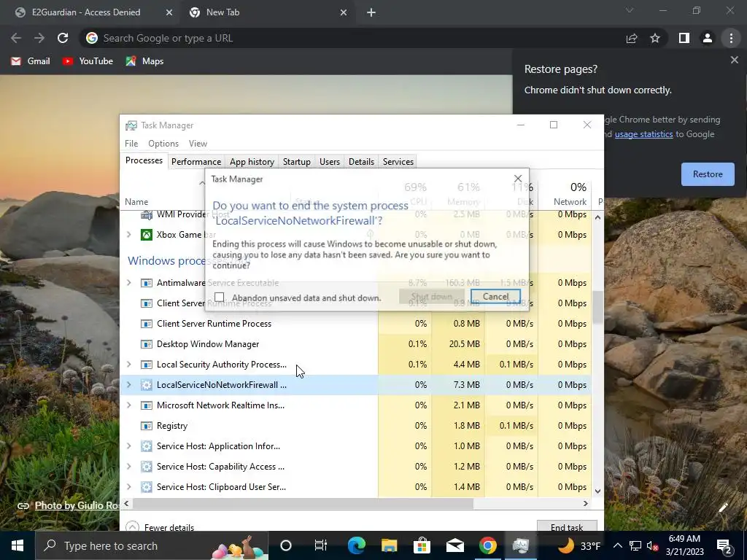Click the grayed Shut down button
747x560 pixels.
432,297
